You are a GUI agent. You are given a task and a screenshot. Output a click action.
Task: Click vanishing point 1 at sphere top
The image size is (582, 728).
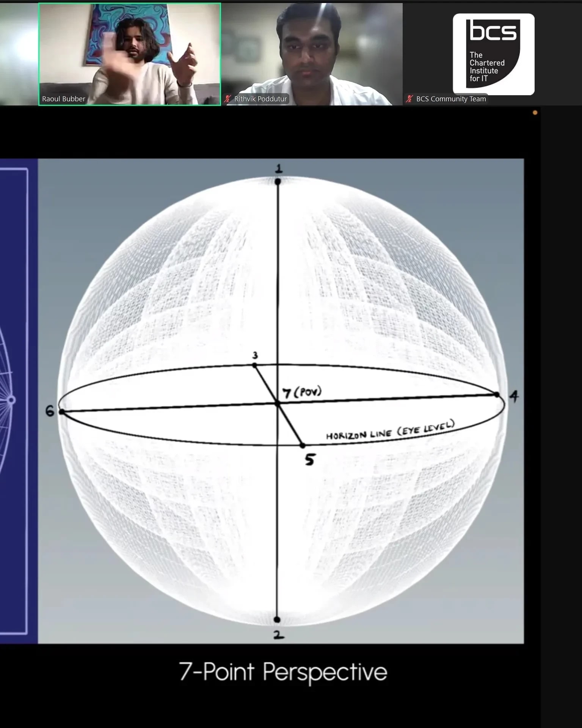pos(278,182)
